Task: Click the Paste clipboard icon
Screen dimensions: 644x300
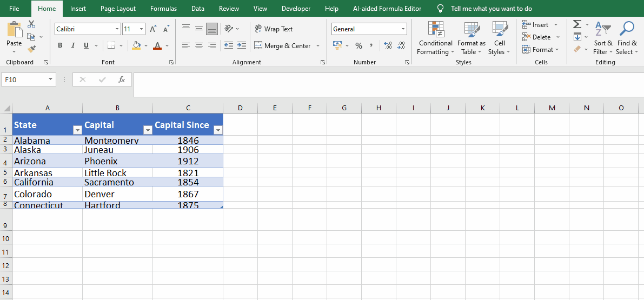Action: (15, 30)
